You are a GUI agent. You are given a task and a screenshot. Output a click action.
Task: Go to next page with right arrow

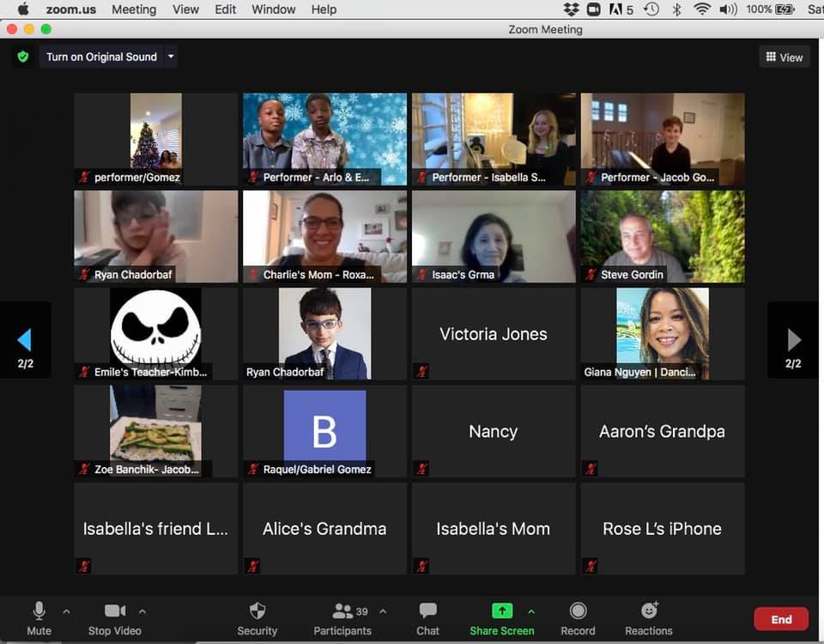coord(793,341)
